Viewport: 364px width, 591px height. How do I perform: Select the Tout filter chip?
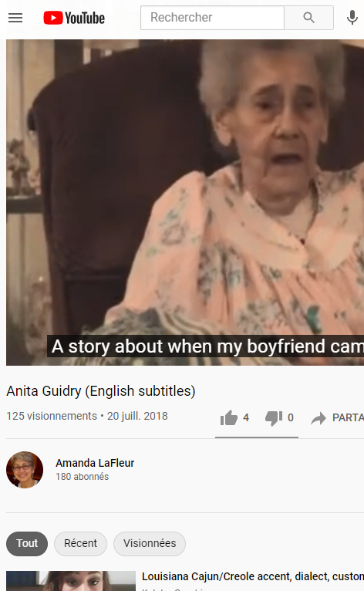click(27, 543)
